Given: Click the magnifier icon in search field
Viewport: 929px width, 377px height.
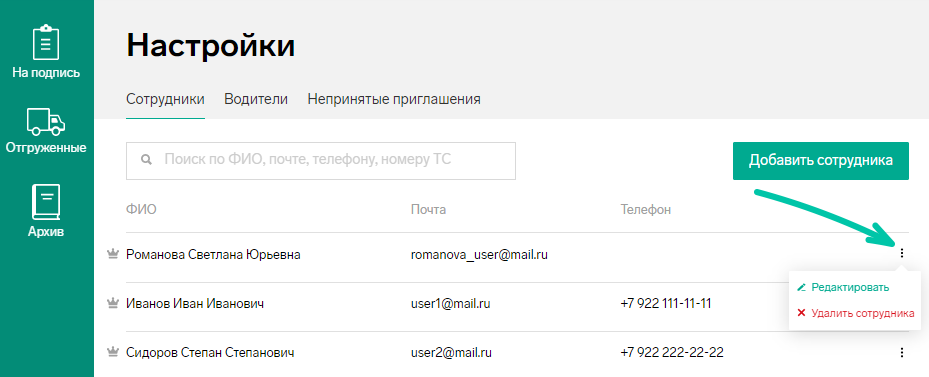Looking at the screenshot, I should (146, 160).
